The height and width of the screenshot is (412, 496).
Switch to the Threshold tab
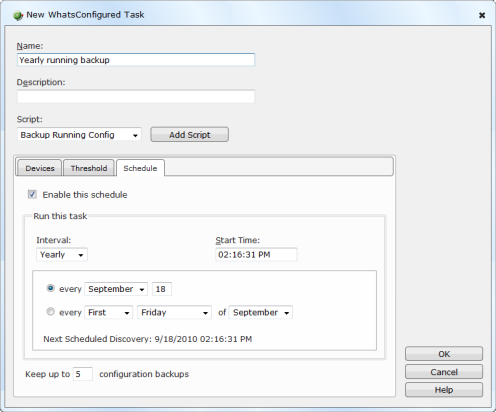89,168
